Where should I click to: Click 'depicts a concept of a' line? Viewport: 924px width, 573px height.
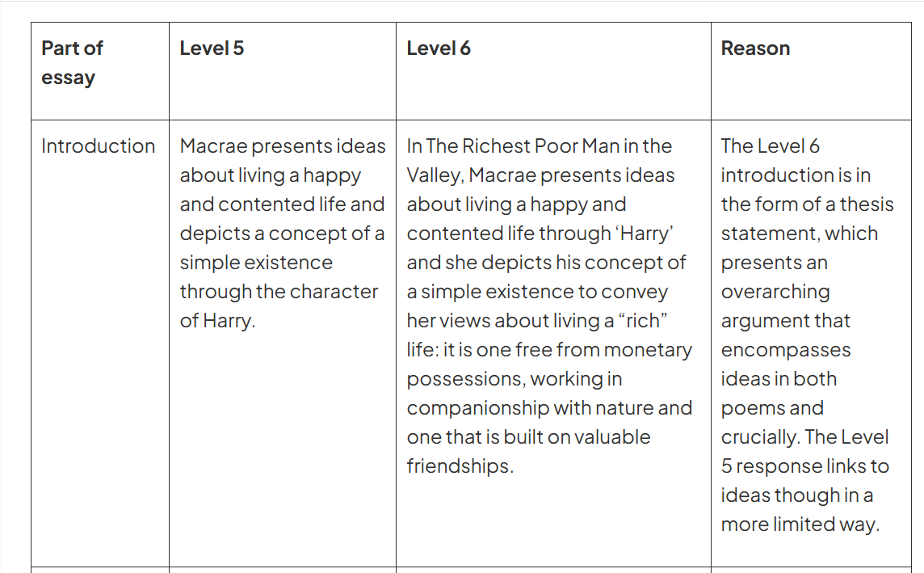(282, 234)
